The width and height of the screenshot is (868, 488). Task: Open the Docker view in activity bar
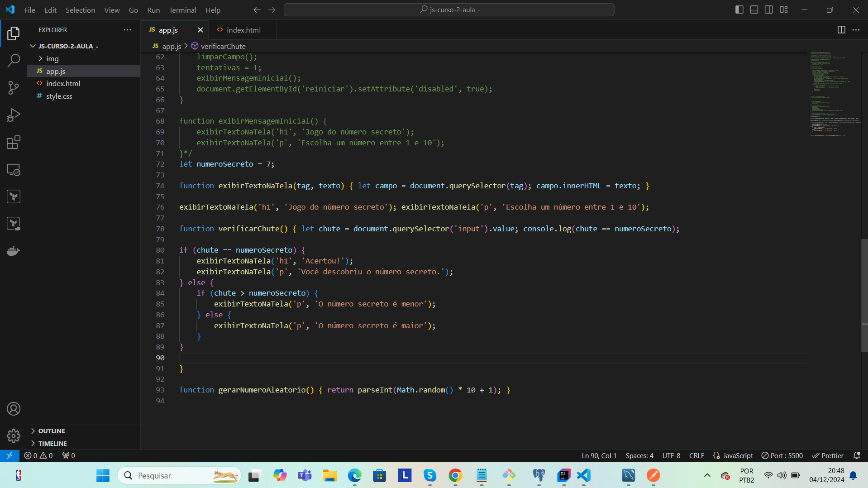coord(14,251)
